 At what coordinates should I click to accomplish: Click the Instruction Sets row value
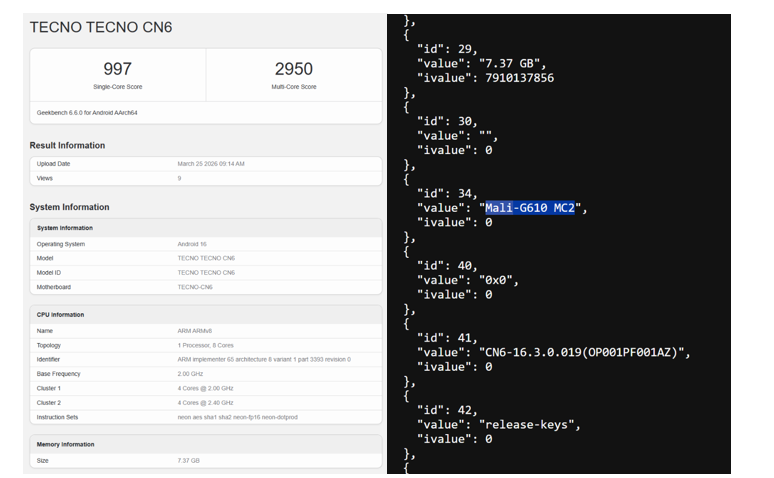coord(237,417)
